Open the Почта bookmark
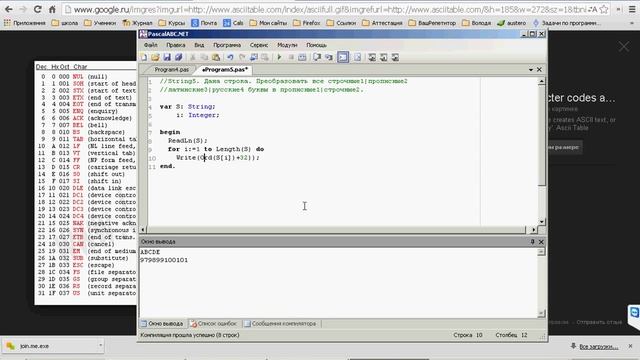This screenshot has width=640, height=360. pyautogui.click(x=204, y=23)
